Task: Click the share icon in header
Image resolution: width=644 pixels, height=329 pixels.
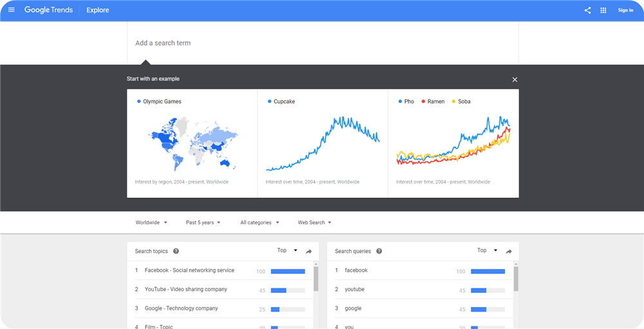Action: [x=587, y=10]
